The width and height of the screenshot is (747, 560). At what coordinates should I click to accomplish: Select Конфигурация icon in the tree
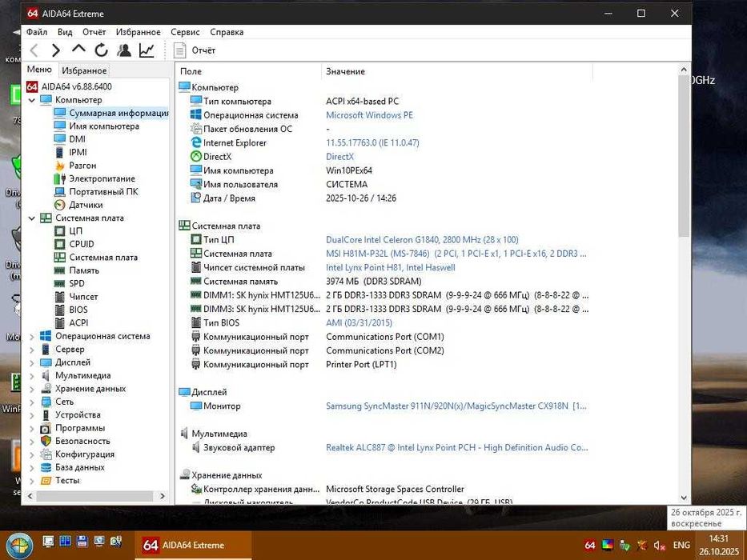(x=46, y=454)
